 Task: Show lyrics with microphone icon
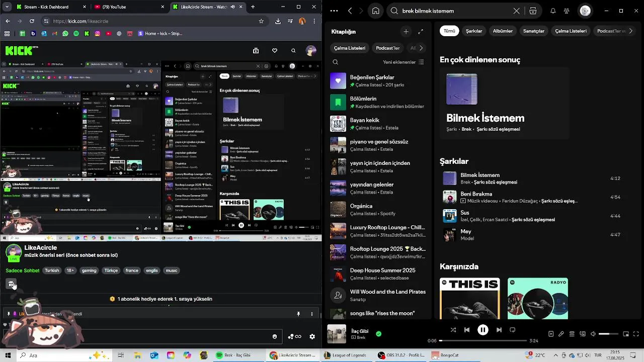(x=561, y=334)
